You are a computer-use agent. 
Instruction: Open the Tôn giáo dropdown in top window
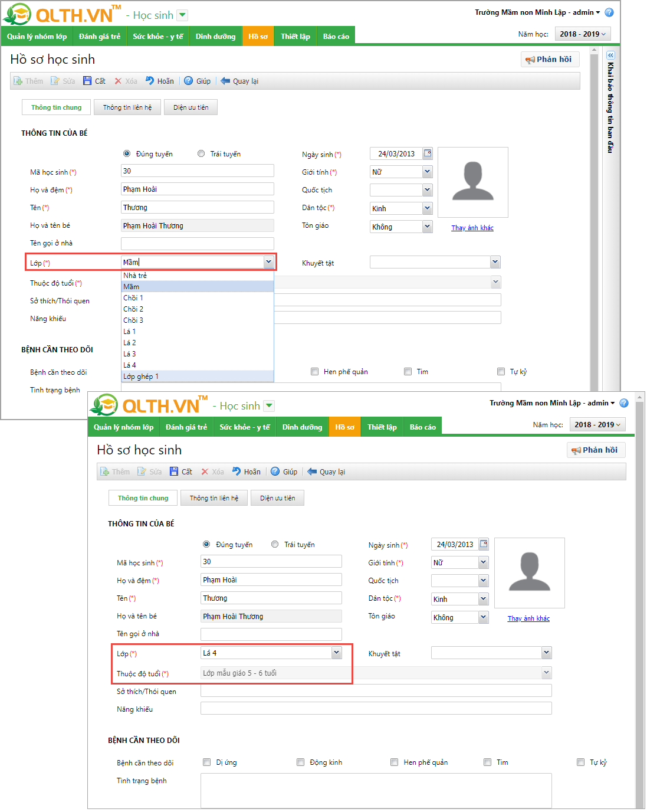click(428, 227)
